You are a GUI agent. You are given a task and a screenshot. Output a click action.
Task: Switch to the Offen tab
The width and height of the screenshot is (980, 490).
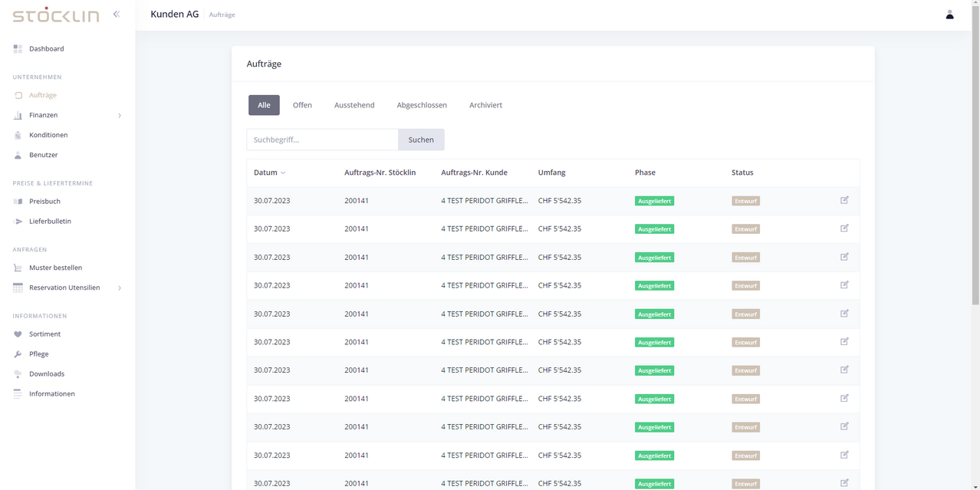click(x=302, y=105)
